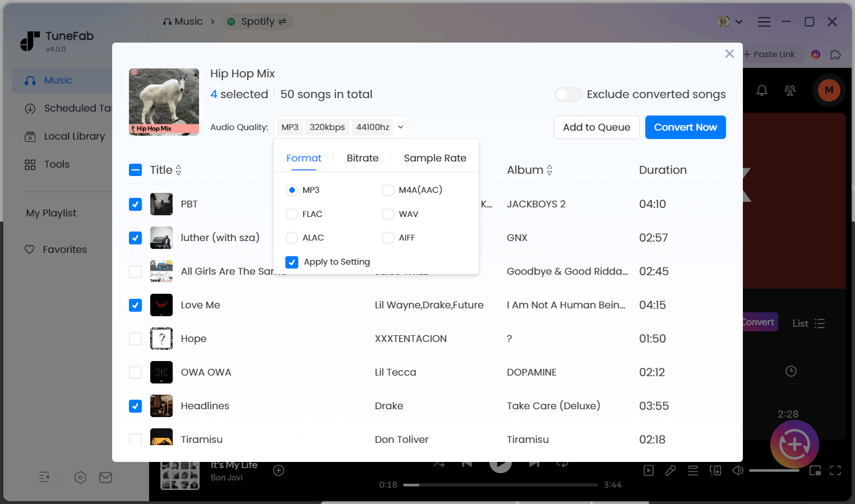The height and width of the screenshot is (504, 855).
Task: Switch to the Bitrate tab
Action: 362,158
